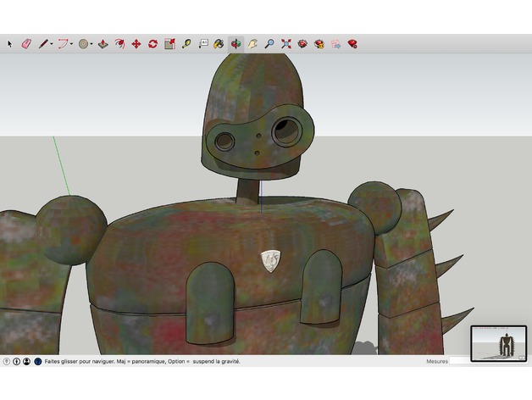Screen dimensions: 532x400
Task: Click the 'Faites glisser pour naviguer' status text
Action: [80, 362]
